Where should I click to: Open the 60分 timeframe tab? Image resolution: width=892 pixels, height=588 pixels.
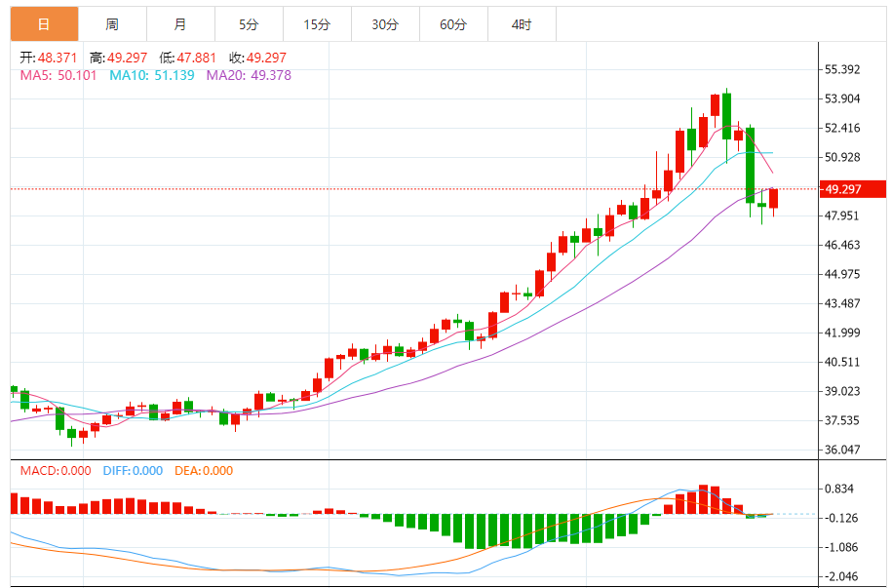click(x=454, y=24)
